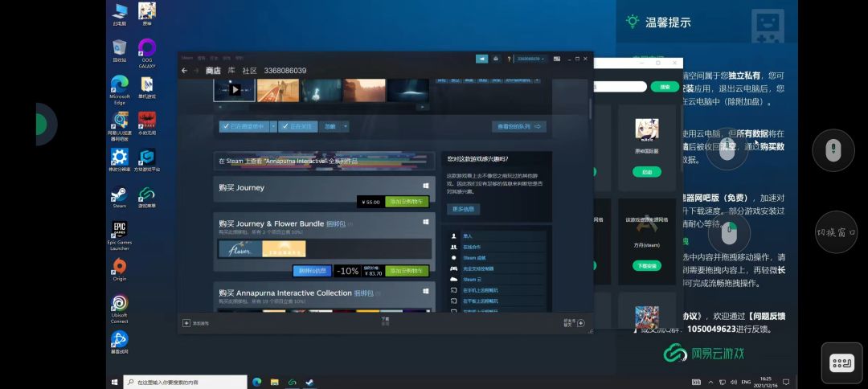The width and height of the screenshot is (868, 389).
Task: Play the Journey trailer video thumbnail
Action: click(x=235, y=90)
